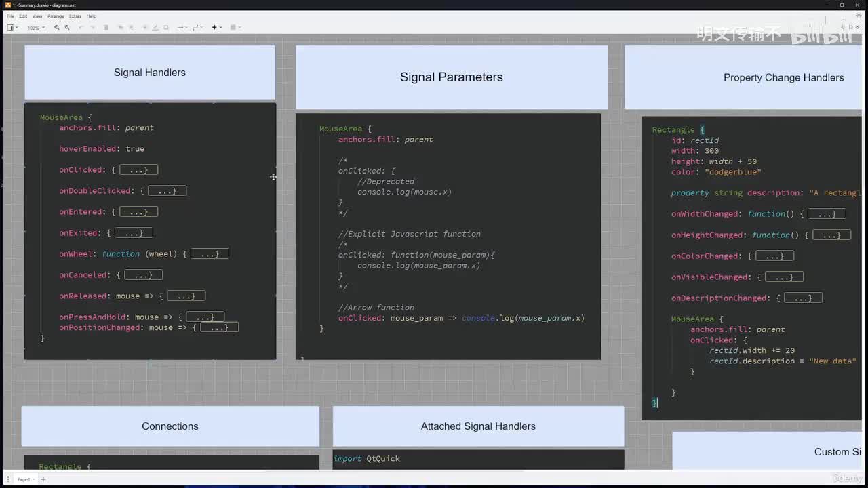Click the Fill Color bucket icon
868x488 pixels.
pyautogui.click(x=145, y=28)
